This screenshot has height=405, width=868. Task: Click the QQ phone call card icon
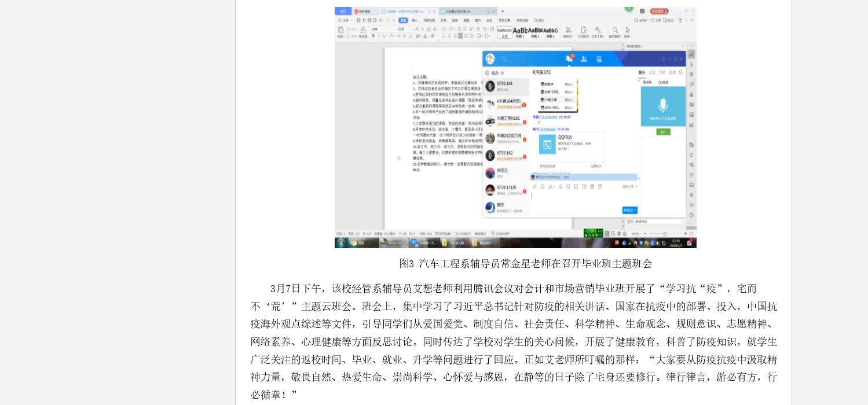pos(547,145)
